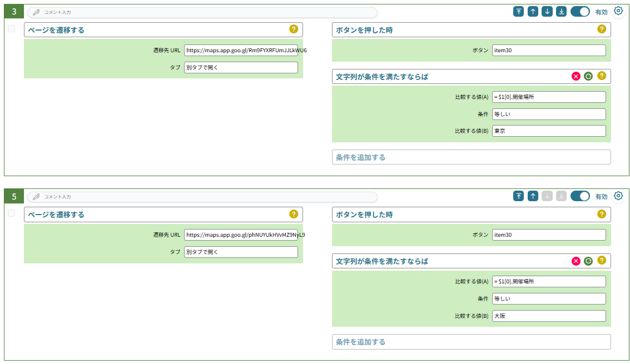Click the action number 5 badge
Viewport: 630px width, 364px height.
point(14,196)
